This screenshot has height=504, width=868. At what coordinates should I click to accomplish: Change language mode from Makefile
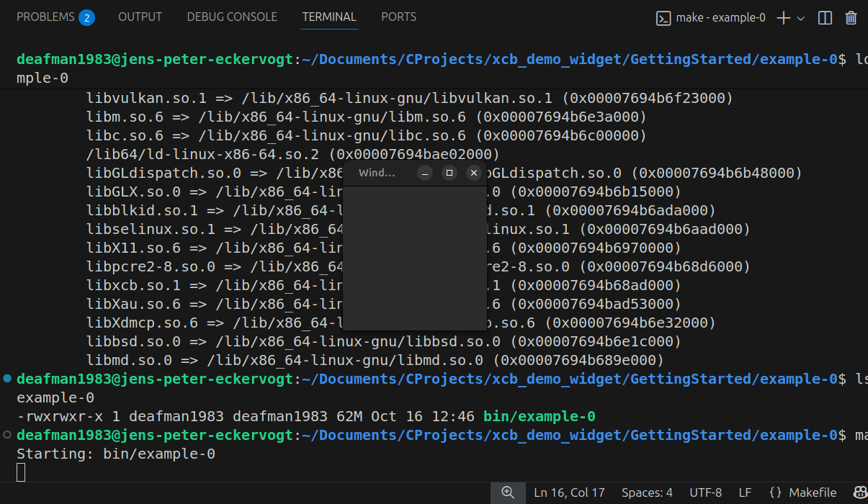pos(802,492)
